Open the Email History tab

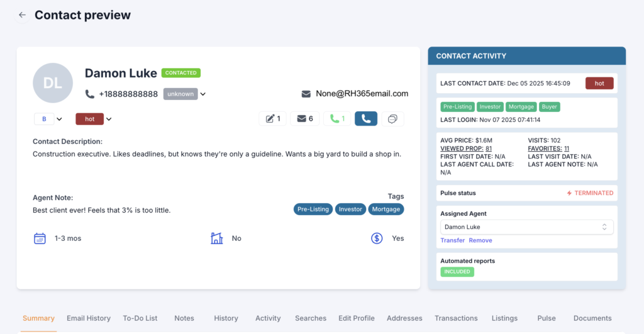pos(89,318)
